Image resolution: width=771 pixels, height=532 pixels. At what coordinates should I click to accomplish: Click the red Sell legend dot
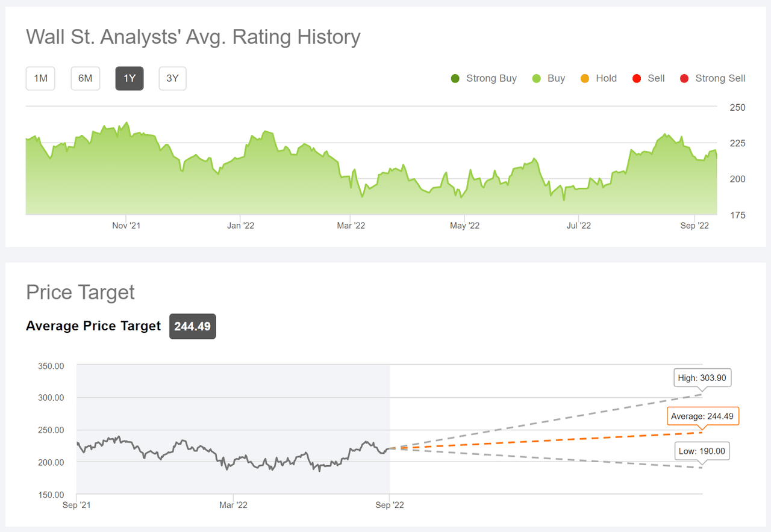[x=636, y=78]
